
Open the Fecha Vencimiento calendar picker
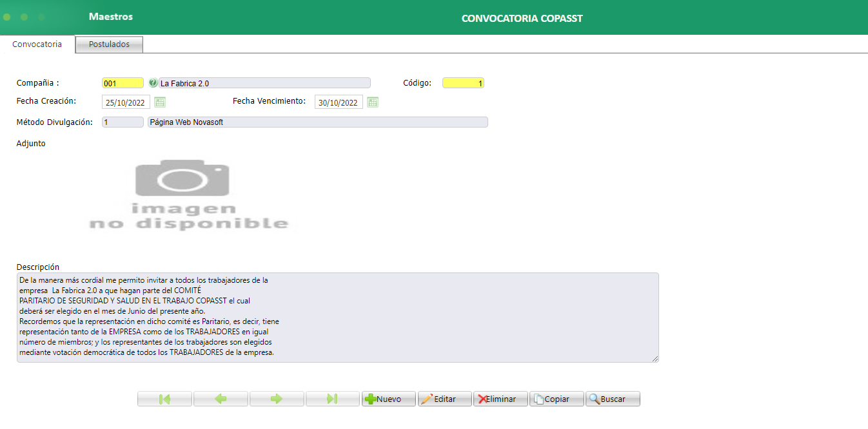click(373, 101)
